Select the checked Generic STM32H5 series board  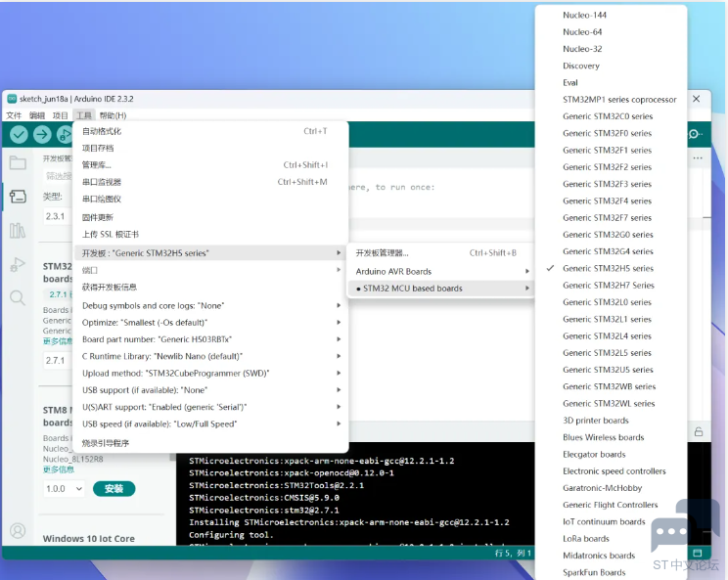(611, 268)
